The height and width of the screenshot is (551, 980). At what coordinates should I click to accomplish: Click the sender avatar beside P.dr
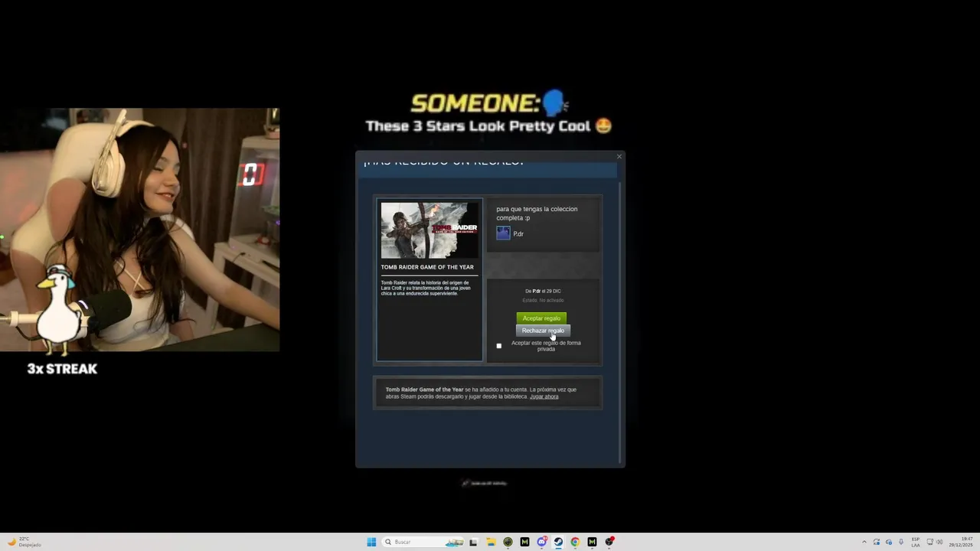(x=503, y=233)
